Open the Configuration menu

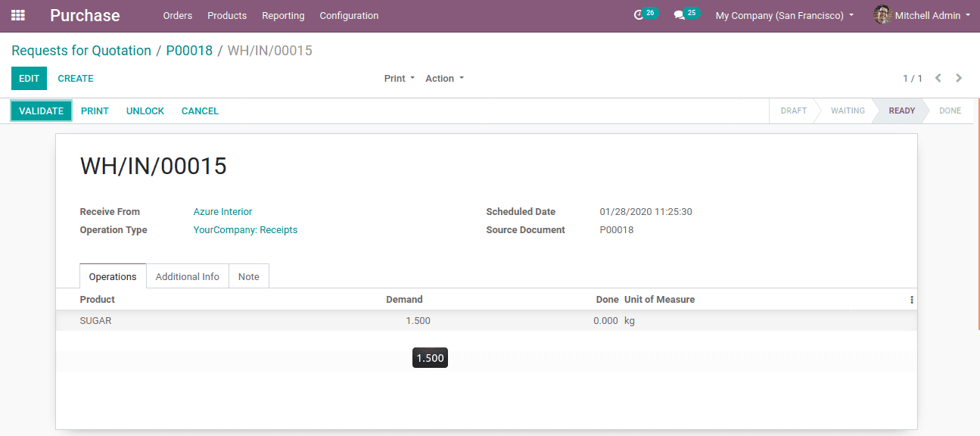click(349, 15)
